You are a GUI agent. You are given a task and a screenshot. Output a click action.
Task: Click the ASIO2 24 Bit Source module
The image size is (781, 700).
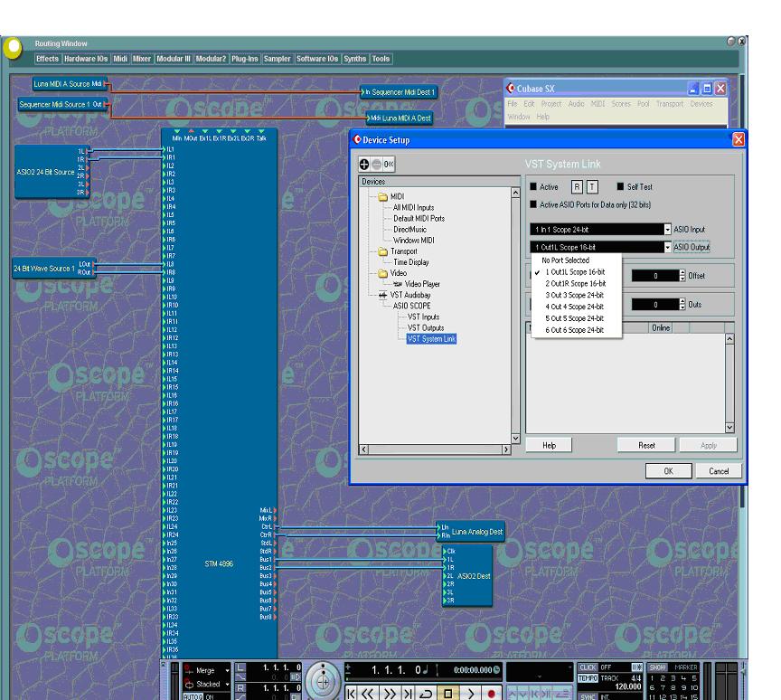(x=52, y=172)
